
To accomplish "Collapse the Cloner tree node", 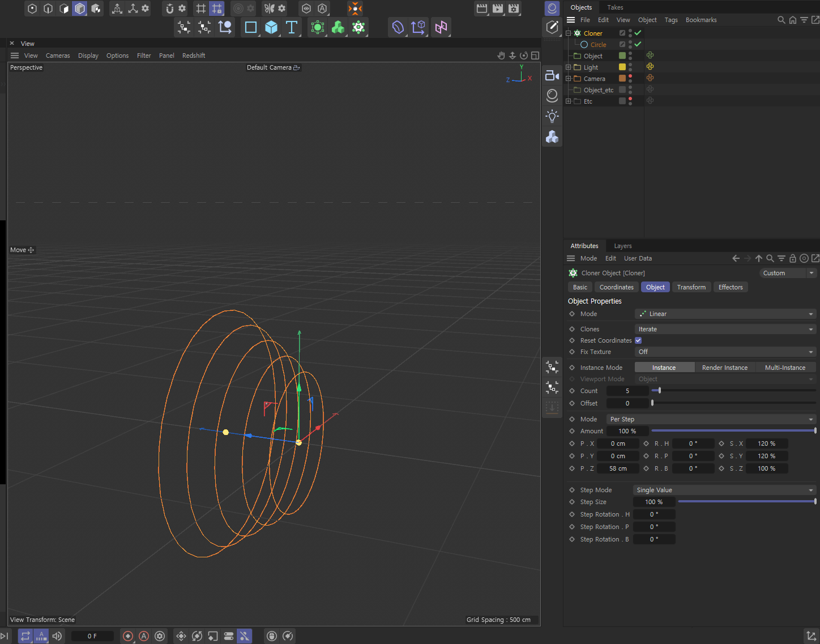I will coord(569,33).
